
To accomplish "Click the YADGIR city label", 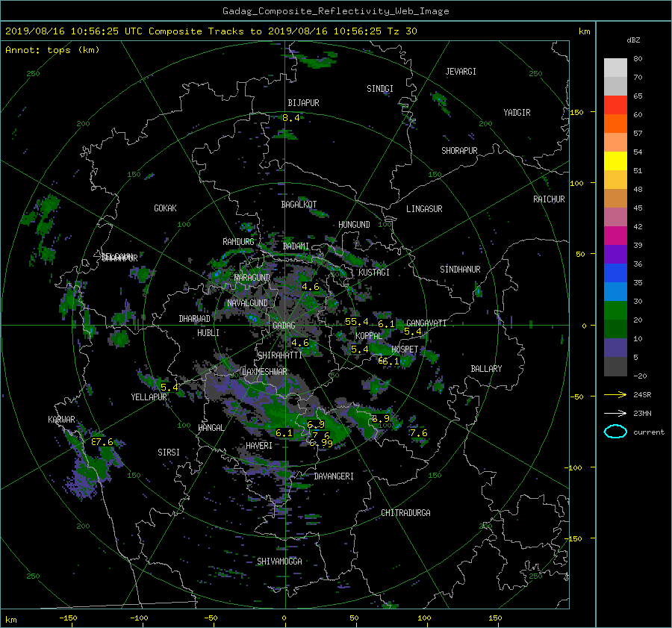I will [517, 113].
